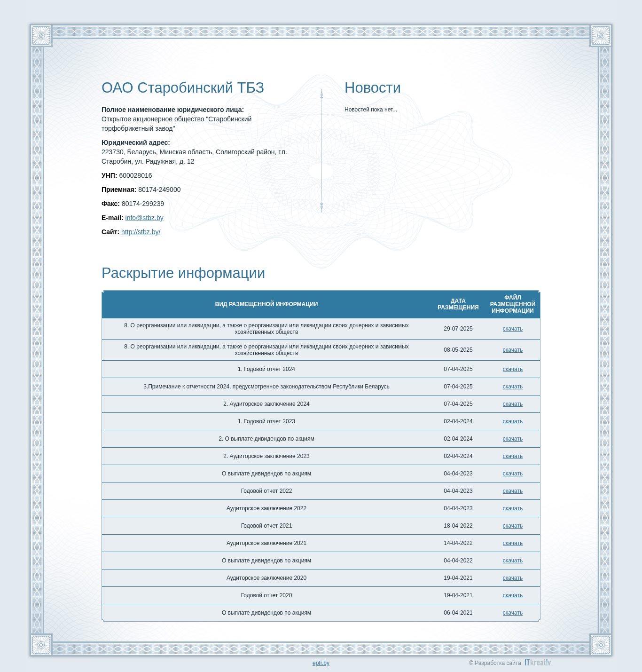The height and width of the screenshot is (672, 642).
Task: Click the 2. О выплате дивидендов cell
Action: coord(266,439)
